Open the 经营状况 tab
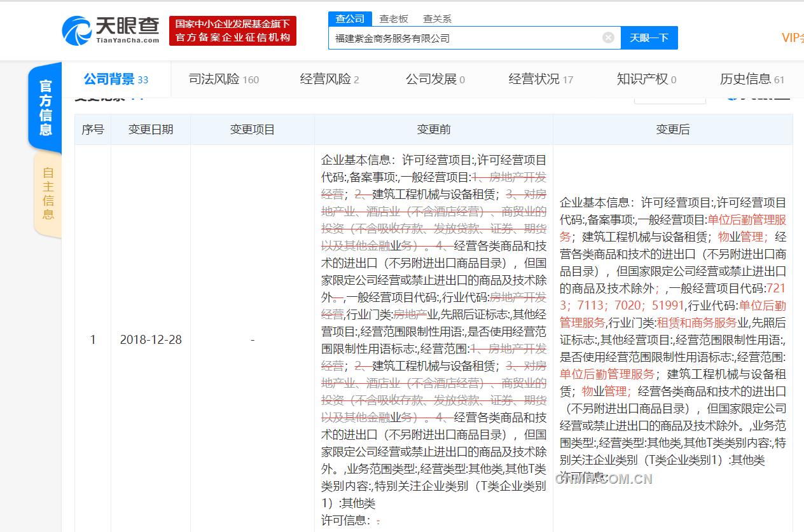Image resolution: width=804 pixels, height=532 pixels. (x=541, y=79)
